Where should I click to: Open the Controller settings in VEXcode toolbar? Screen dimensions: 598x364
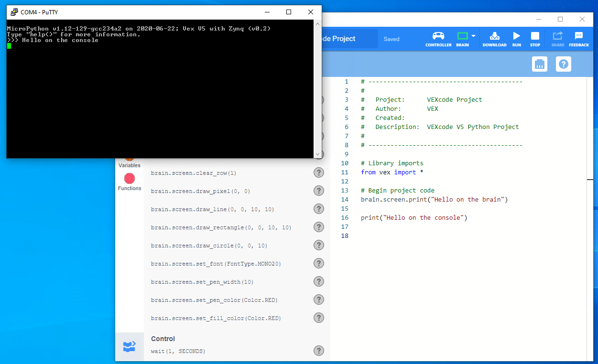pos(438,39)
